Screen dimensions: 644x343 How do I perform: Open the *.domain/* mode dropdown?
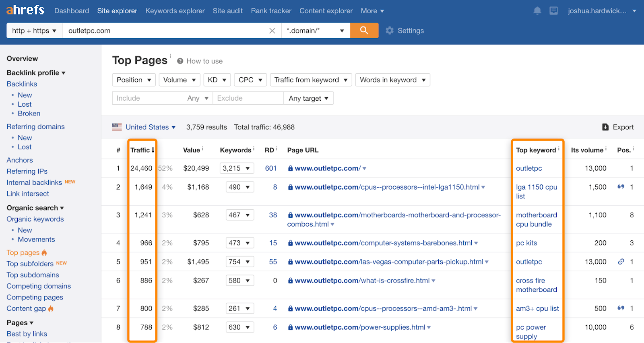point(316,31)
